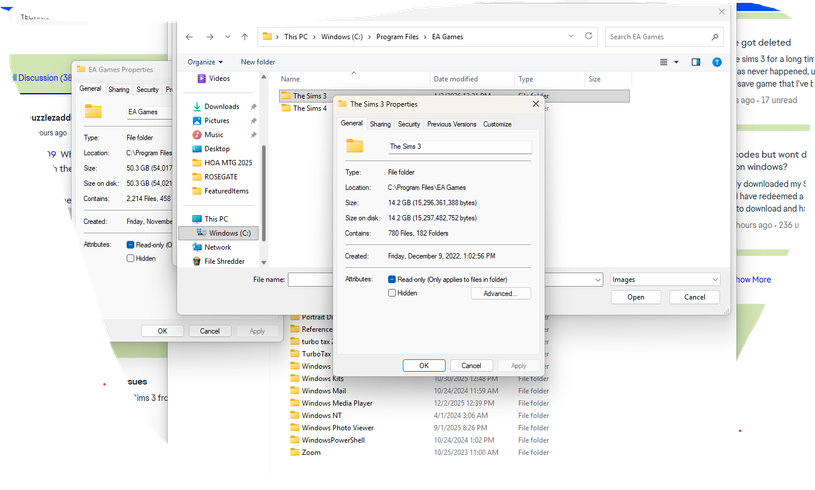
Task: Click the Back arrow in file dialog
Action: (190, 37)
